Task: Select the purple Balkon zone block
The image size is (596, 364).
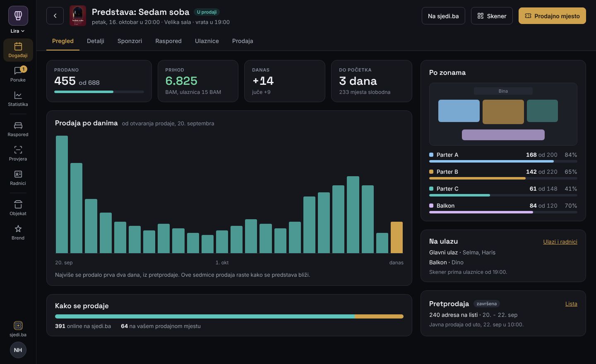Action: point(503,135)
